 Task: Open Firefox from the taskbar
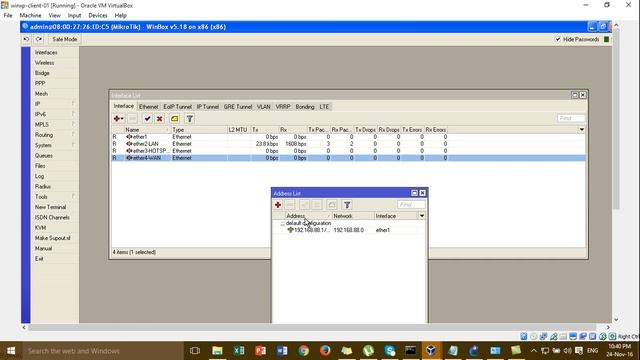pos(325,351)
